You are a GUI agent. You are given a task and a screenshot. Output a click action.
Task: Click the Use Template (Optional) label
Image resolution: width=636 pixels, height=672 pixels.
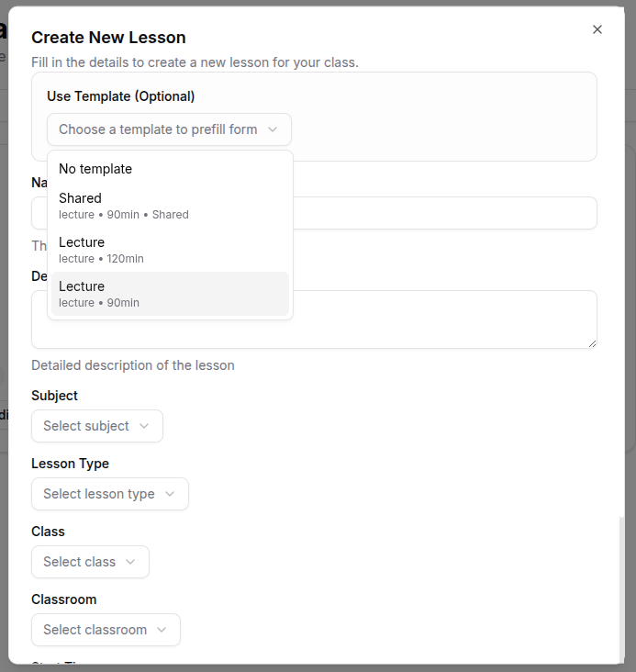click(120, 96)
